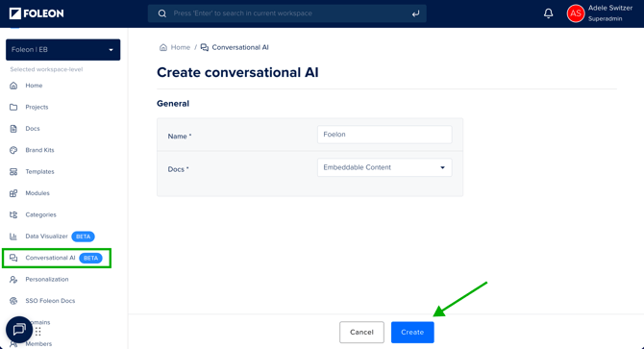Click the Home breadcrumb link
Image resolution: width=644 pixels, height=349 pixels.
[181, 47]
